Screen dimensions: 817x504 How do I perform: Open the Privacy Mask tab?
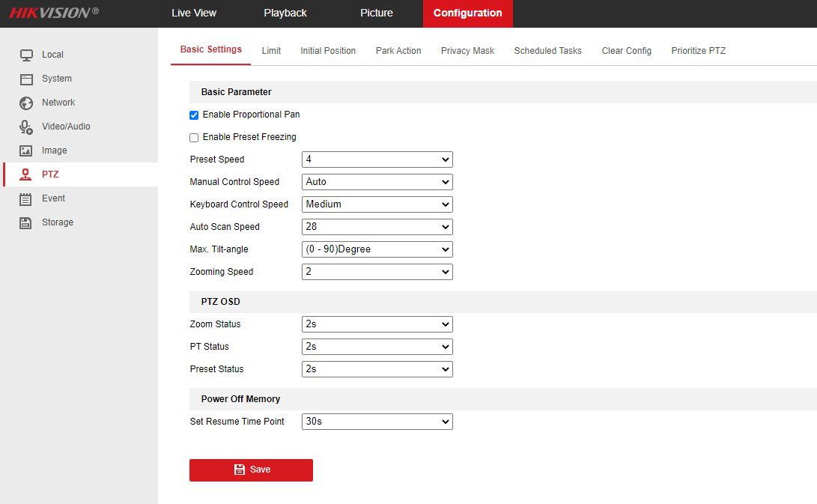[x=467, y=51]
